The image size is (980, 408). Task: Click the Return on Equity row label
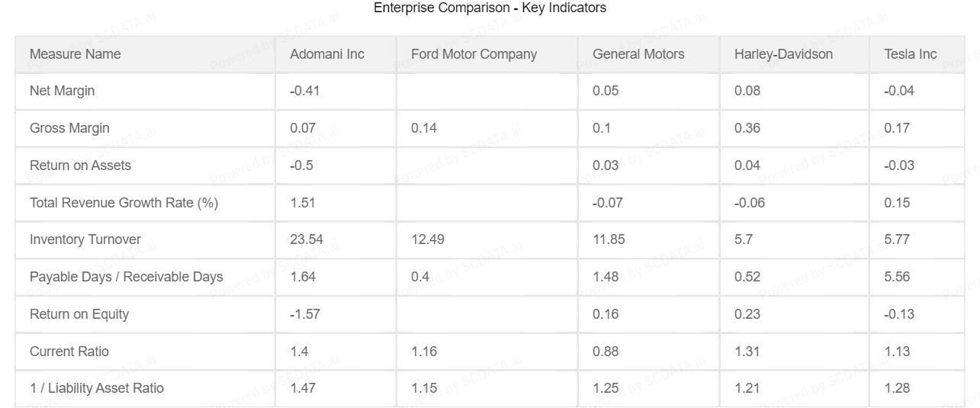tap(79, 314)
